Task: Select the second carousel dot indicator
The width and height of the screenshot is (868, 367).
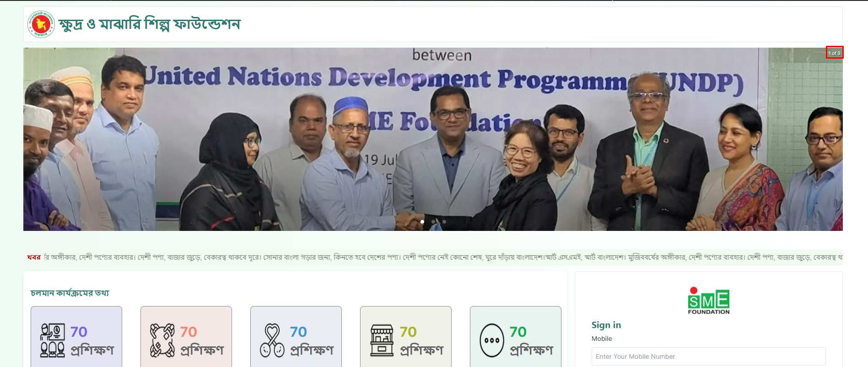Action: 433,222
